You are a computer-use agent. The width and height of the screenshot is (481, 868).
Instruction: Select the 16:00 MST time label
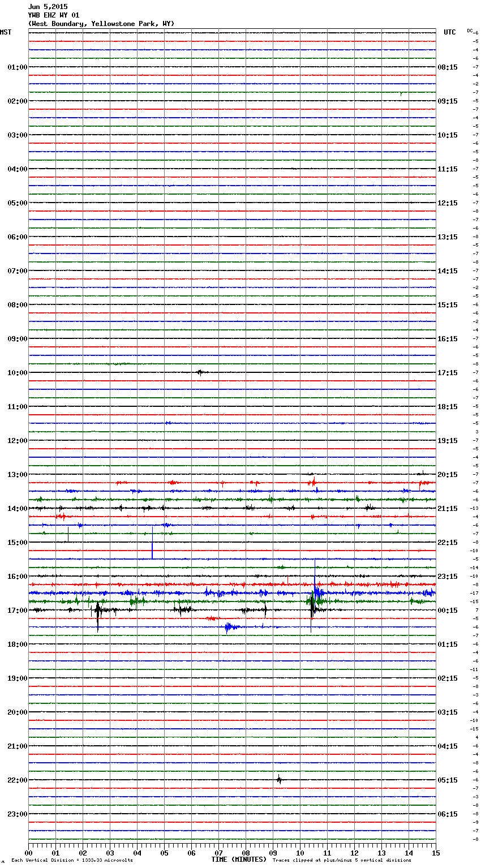[17, 577]
